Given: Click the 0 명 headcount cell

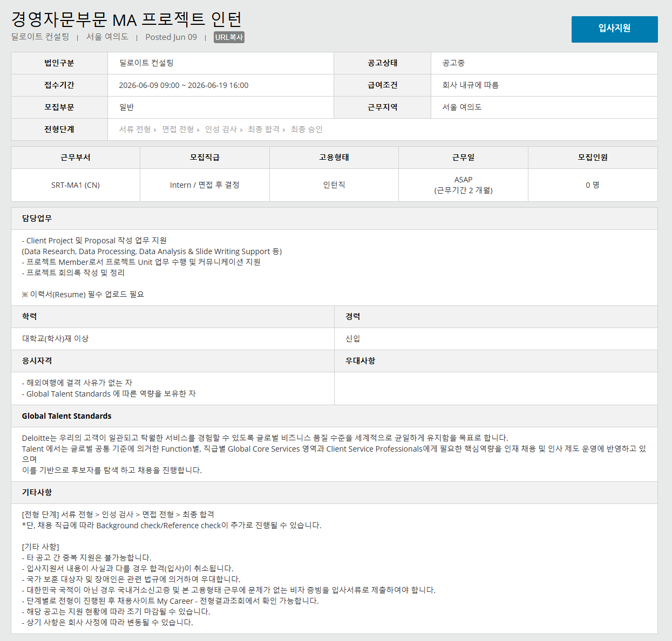Looking at the screenshot, I should 593,185.
